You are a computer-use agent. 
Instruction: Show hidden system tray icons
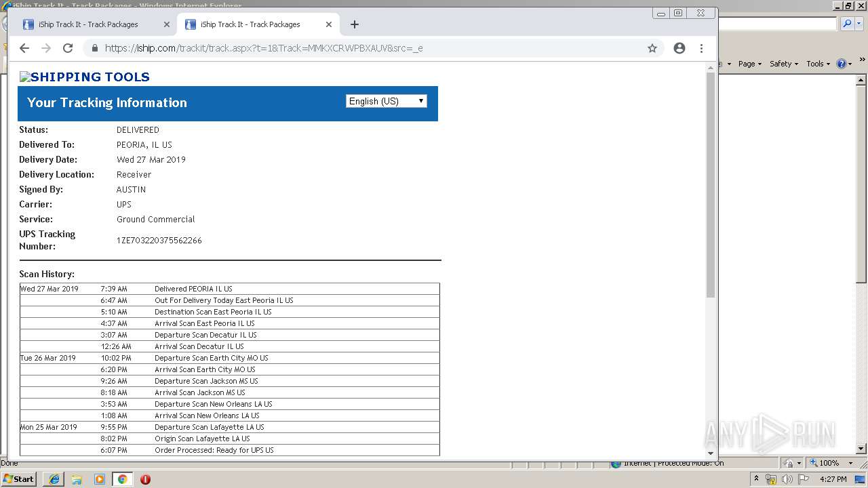(x=757, y=479)
